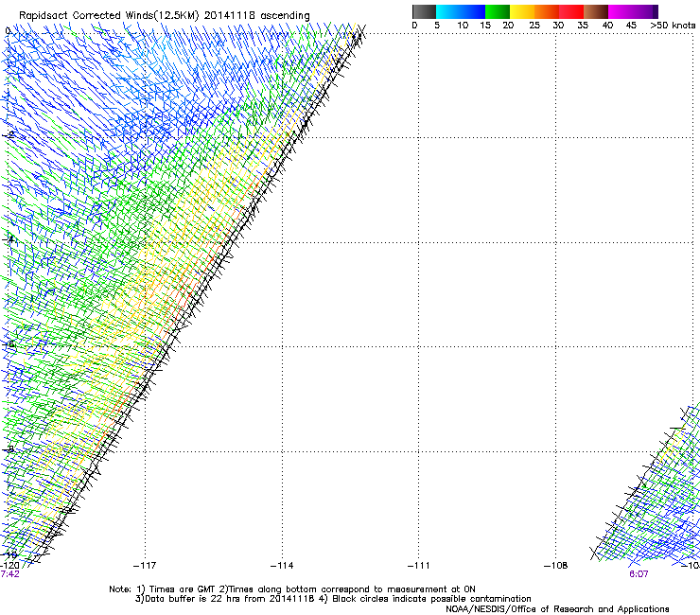Click the longitude label '-117'

tap(145, 566)
